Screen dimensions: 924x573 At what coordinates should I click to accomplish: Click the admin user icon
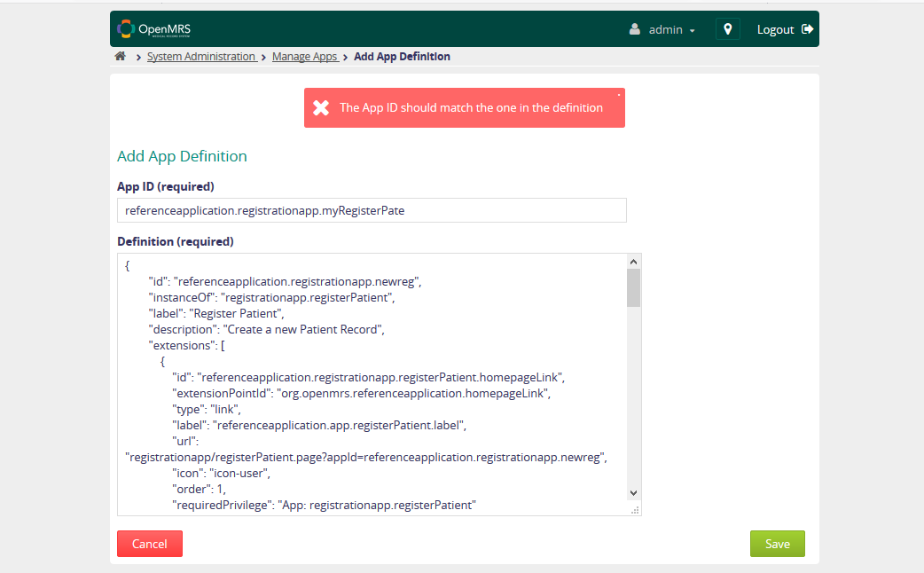(x=635, y=29)
